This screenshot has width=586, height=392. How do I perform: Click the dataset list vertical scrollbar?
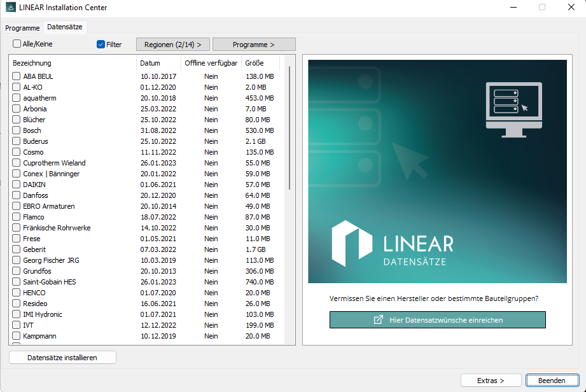pyautogui.click(x=290, y=128)
